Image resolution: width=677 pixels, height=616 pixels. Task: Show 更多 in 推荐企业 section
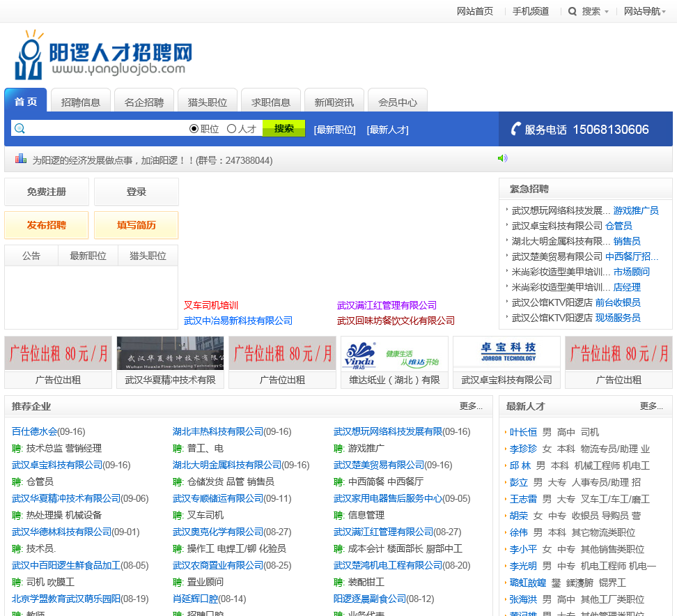point(471,406)
